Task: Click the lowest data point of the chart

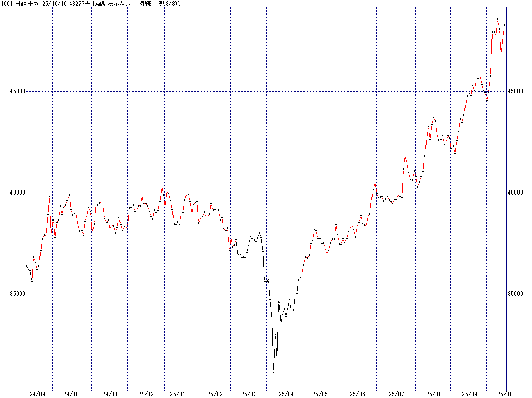Action: (274, 372)
